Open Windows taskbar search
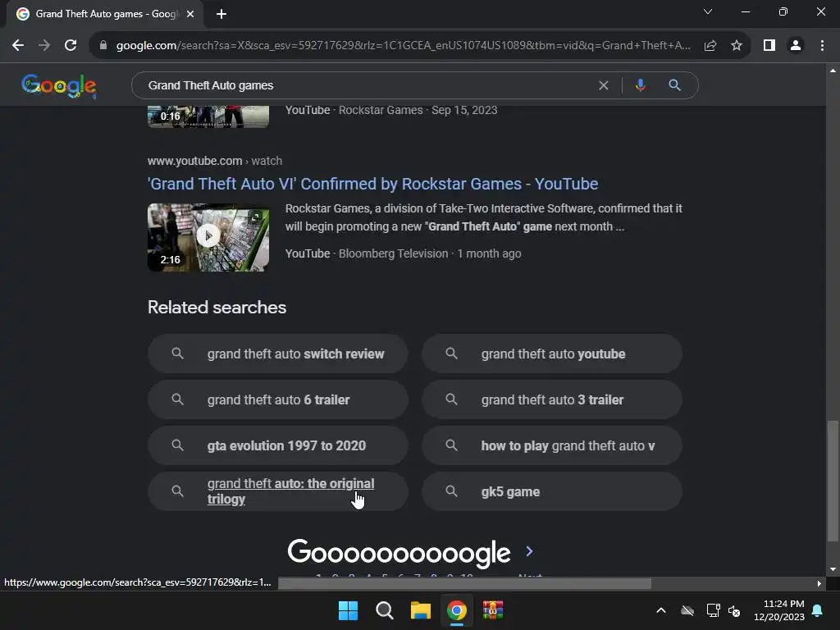The image size is (840, 630). pos(384,610)
